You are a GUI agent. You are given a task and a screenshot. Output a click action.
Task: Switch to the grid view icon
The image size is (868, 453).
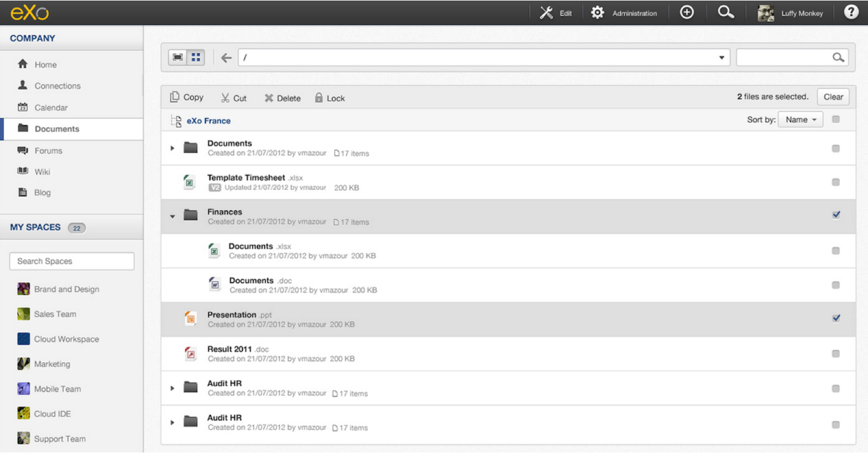[196, 57]
